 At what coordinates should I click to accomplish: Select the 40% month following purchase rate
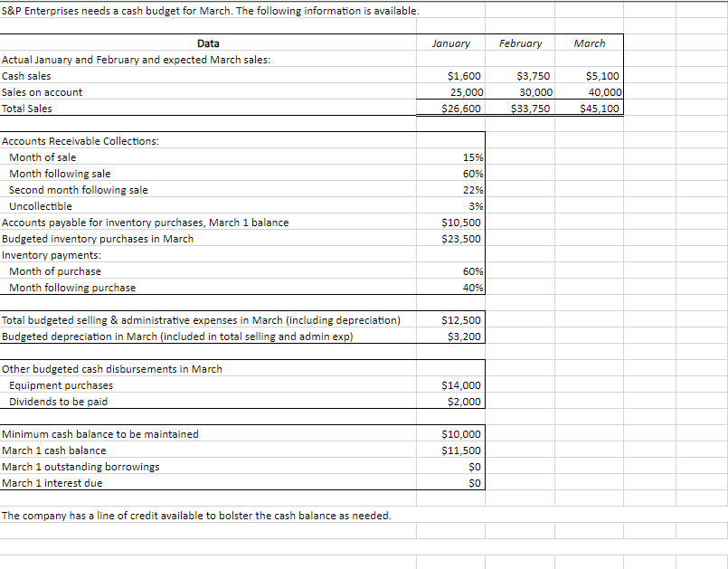point(475,288)
